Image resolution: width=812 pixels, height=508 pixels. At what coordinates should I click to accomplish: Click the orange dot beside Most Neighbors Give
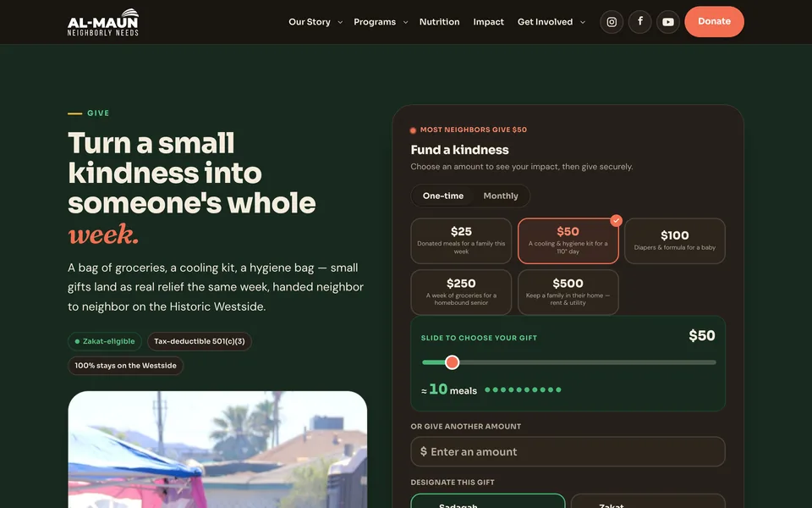point(413,130)
